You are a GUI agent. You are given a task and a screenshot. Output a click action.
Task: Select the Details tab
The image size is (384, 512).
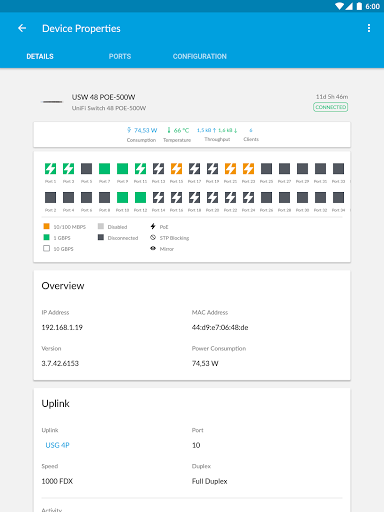click(40, 56)
